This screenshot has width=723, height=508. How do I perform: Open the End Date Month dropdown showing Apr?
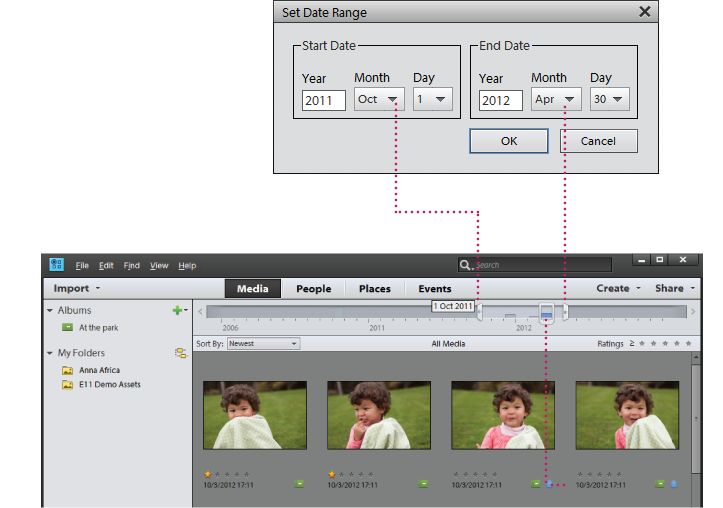[556, 99]
